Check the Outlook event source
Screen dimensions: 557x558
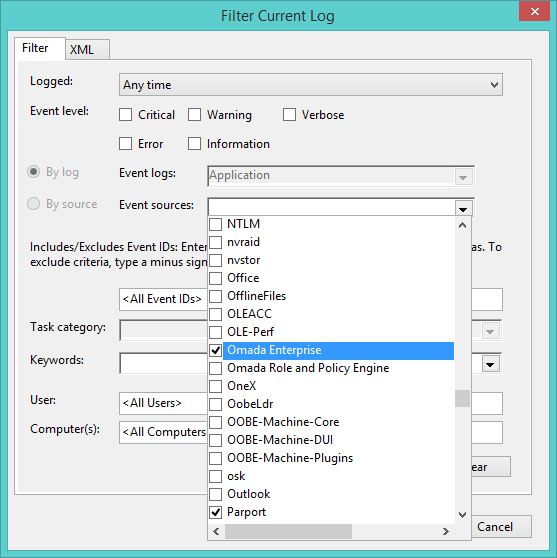coord(215,494)
